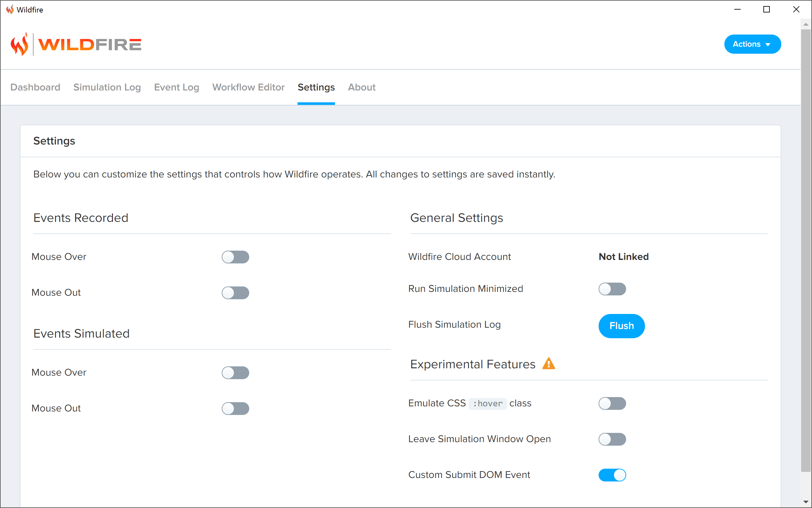Toggle Leave Simulation Window Open
This screenshot has height=508, width=812.
point(612,439)
